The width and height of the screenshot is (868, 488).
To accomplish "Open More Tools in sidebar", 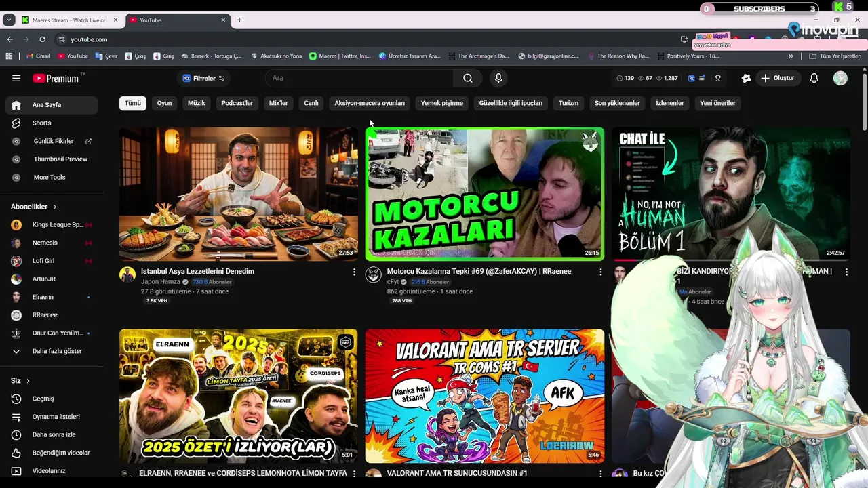I will point(52,177).
